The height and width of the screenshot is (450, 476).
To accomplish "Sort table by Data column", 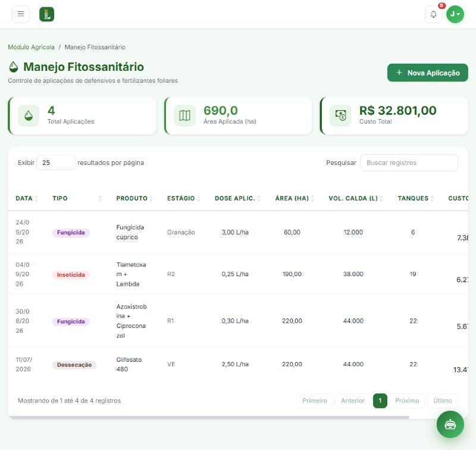I will click(x=27, y=198).
